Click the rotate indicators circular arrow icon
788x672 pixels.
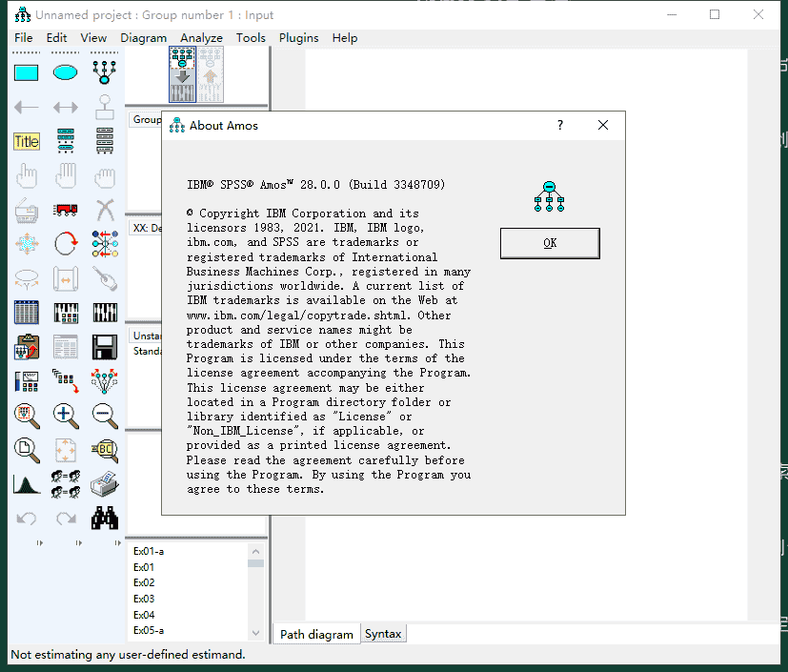[66, 244]
